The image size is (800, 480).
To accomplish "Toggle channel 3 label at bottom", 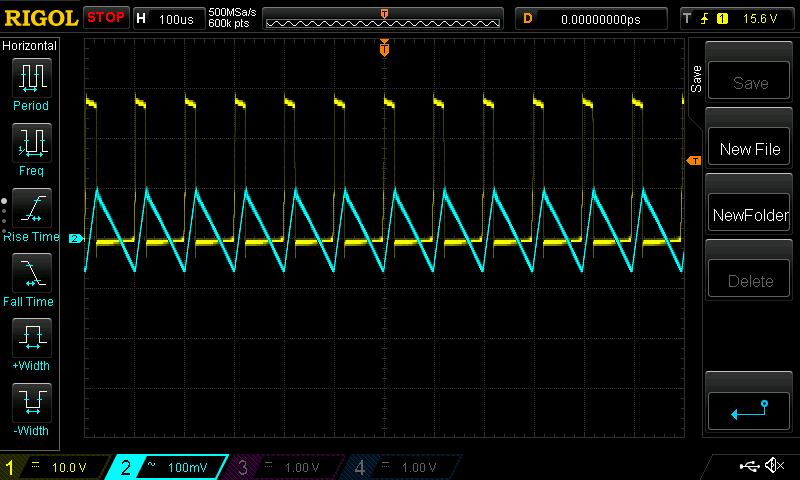I will 243,467.
